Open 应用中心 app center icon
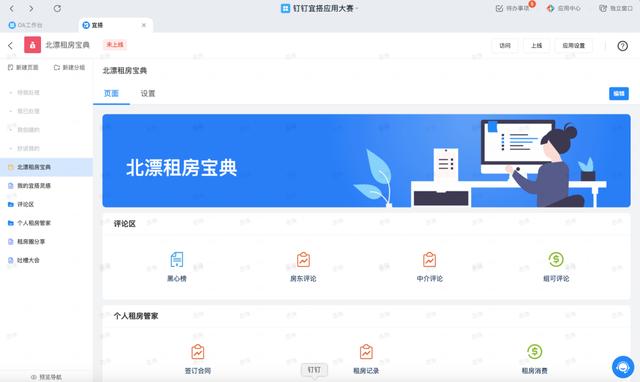This screenshot has height=382, width=640. [x=551, y=8]
